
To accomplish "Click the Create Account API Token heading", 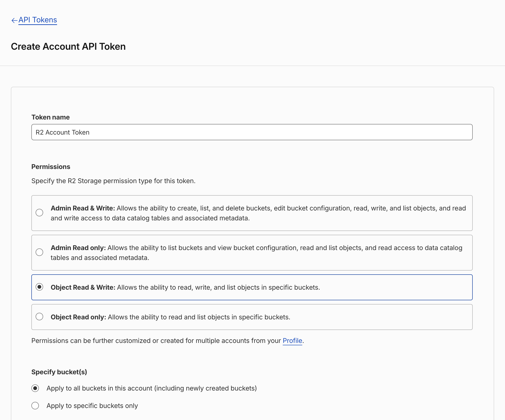I will 68,46.
